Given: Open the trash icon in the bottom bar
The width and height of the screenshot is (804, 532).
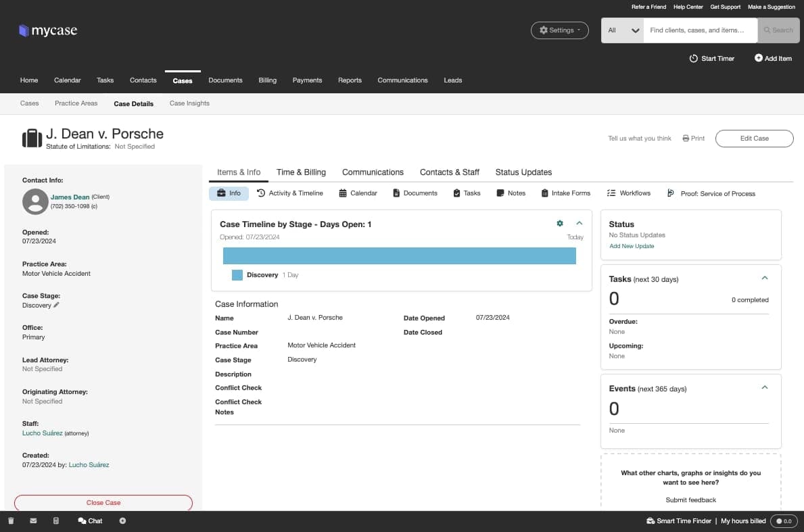Looking at the screenshot, I should click(x=11, y=521).
